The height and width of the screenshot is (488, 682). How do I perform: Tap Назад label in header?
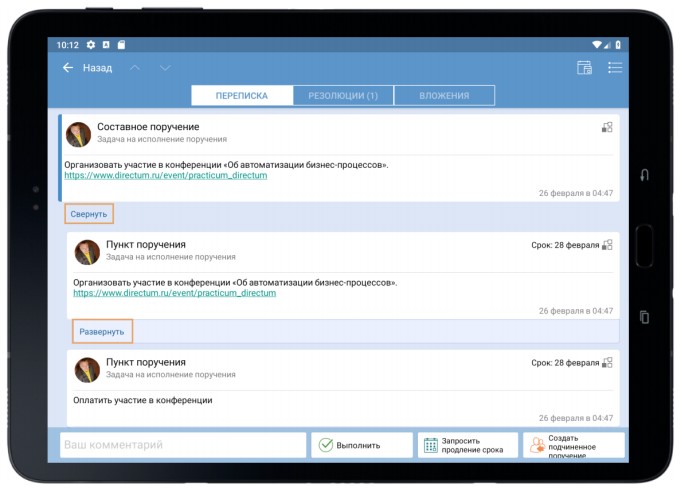[x=97, y=68]
